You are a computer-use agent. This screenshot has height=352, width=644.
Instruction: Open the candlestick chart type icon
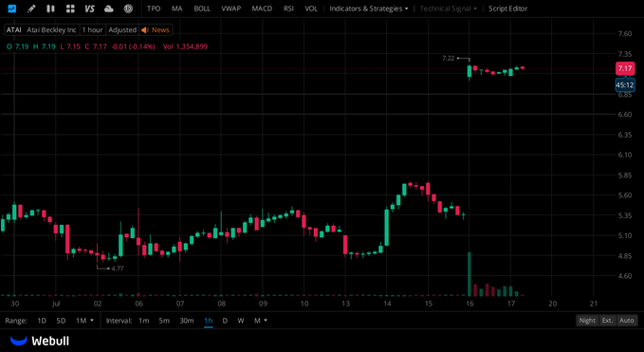click(x=50, y=9)
